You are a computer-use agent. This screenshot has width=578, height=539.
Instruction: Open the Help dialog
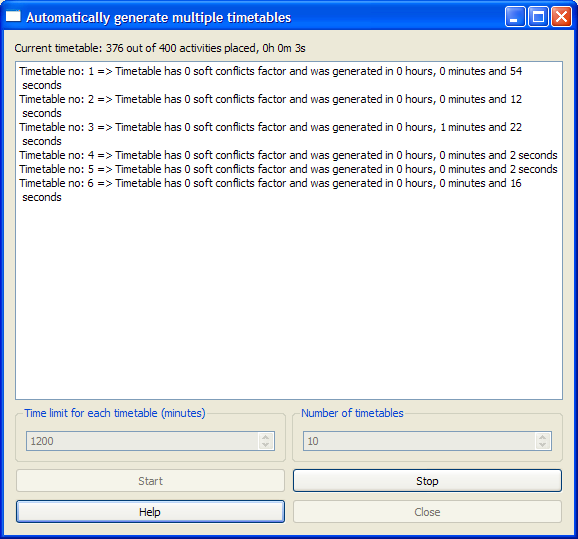[x=150, y=512]
